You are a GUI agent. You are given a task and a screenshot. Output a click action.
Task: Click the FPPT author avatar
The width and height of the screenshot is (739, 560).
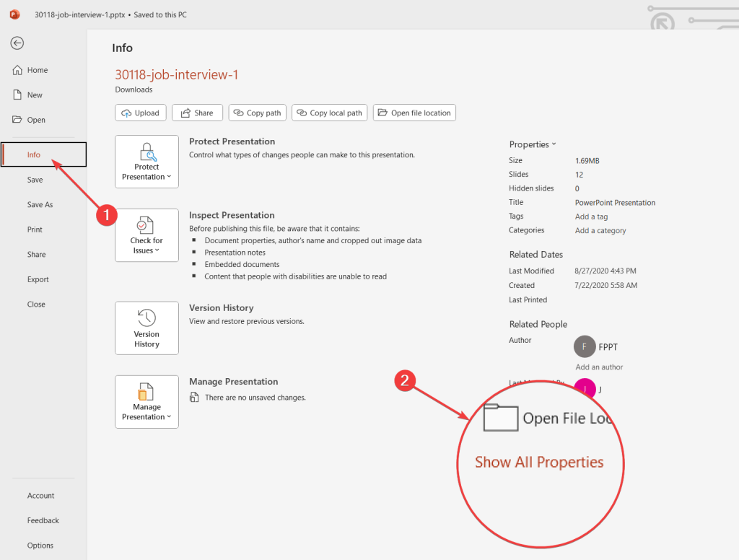tap(585, 346)
